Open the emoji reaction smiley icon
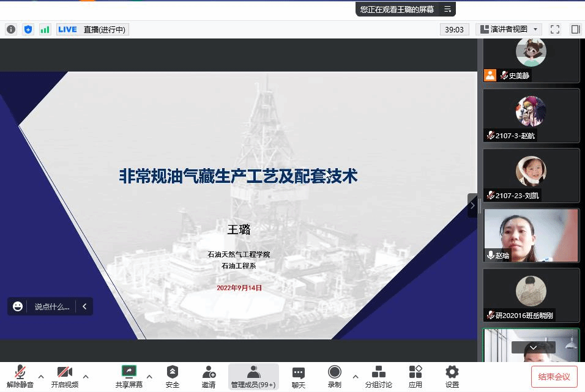 pos(18,306)
